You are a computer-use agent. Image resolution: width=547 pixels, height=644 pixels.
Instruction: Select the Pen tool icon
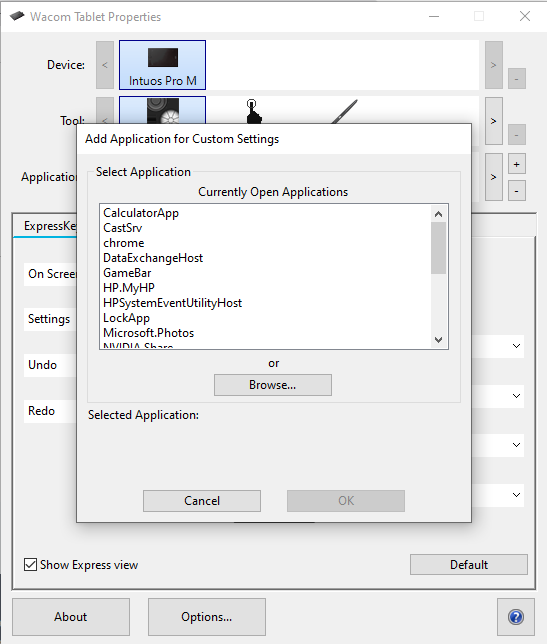pyautogui.click(x=345, y=111)
